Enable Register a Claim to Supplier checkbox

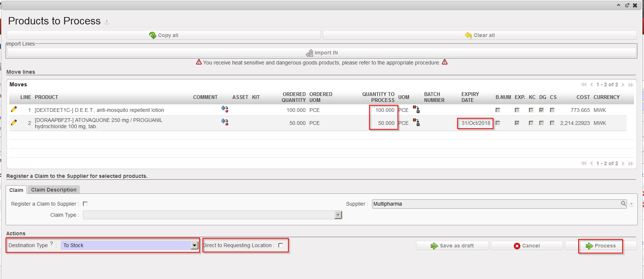coord(85,204)
